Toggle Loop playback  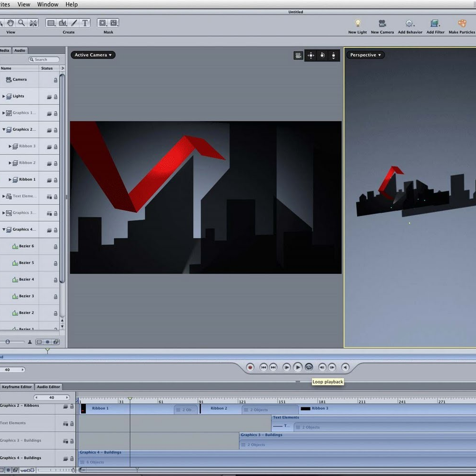(x=309, y=367)
